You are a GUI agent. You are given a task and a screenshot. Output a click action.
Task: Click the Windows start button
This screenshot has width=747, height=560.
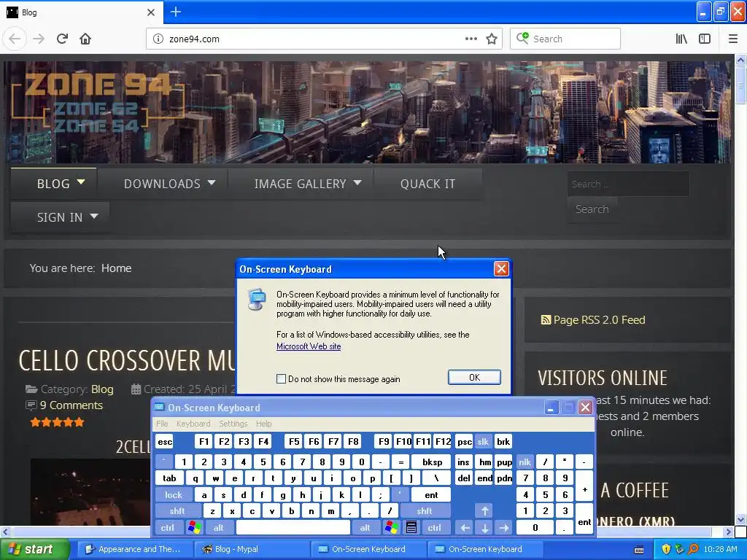34,549
